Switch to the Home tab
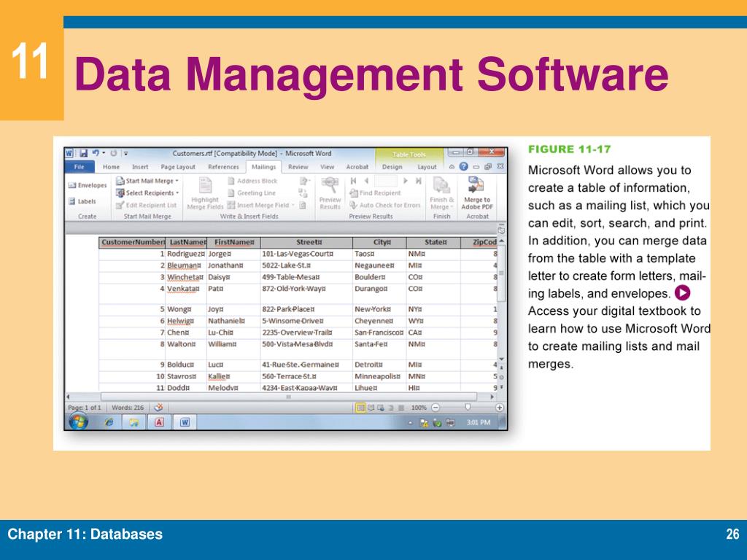Image resolution: width=747 pixels, height=560 pixels. 111,167
